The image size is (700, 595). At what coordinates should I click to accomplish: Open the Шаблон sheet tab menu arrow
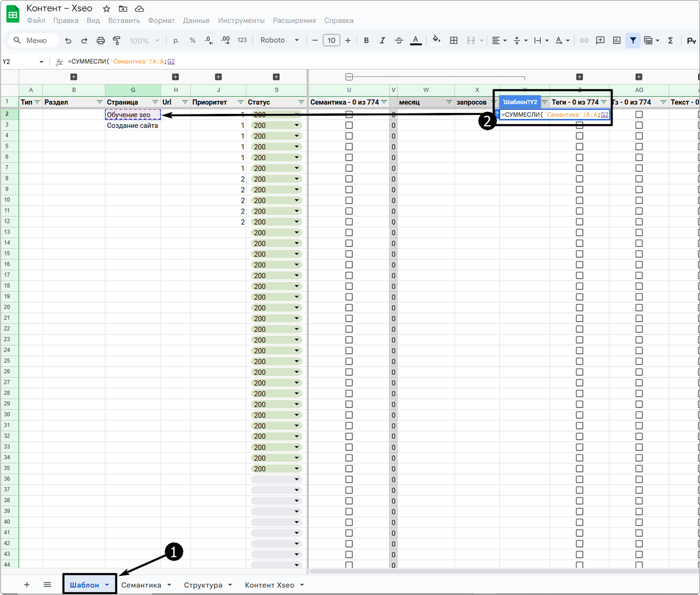pyautogui.click(x=107, y=585)
